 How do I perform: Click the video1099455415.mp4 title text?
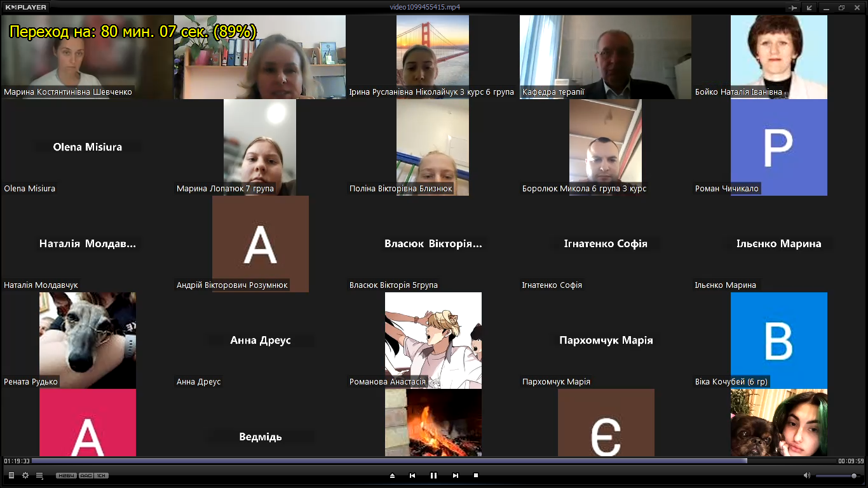[425, 8]
